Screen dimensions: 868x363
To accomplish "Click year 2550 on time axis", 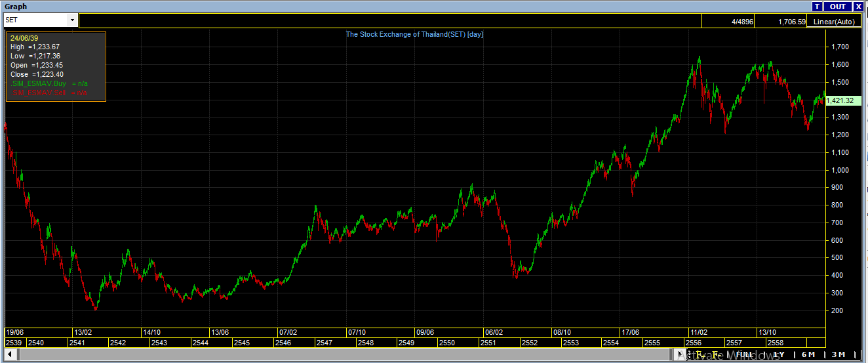I will [447, 343].
